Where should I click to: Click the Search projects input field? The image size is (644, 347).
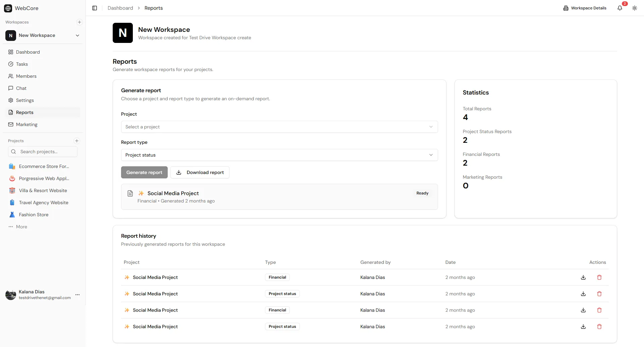pyautogui.click(x=43, y=152)
